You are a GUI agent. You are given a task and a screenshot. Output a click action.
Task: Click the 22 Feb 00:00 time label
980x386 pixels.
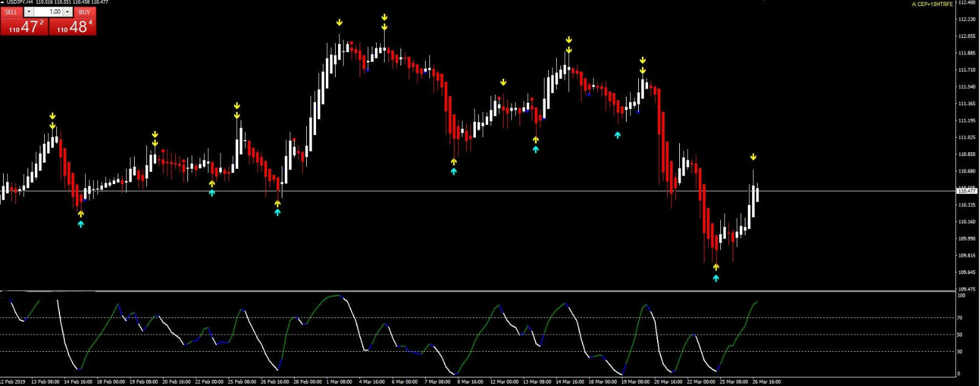coord(209,382)
